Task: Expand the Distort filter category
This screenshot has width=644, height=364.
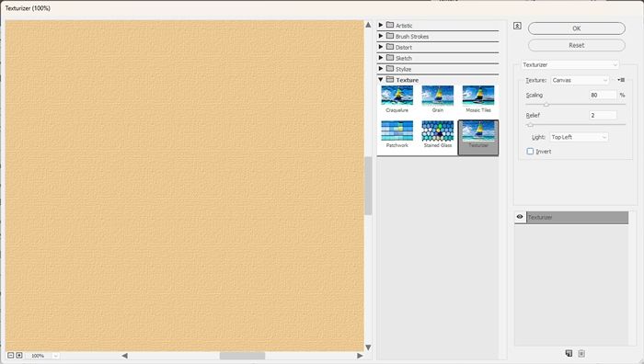Action: (380, 47)
